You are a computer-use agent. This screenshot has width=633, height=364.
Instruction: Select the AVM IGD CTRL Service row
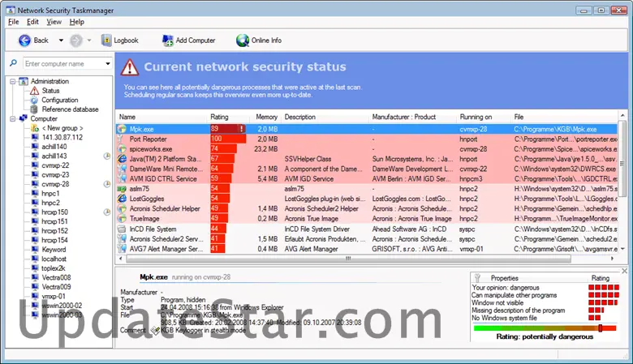pyautogui.click(x=367, y=178)
